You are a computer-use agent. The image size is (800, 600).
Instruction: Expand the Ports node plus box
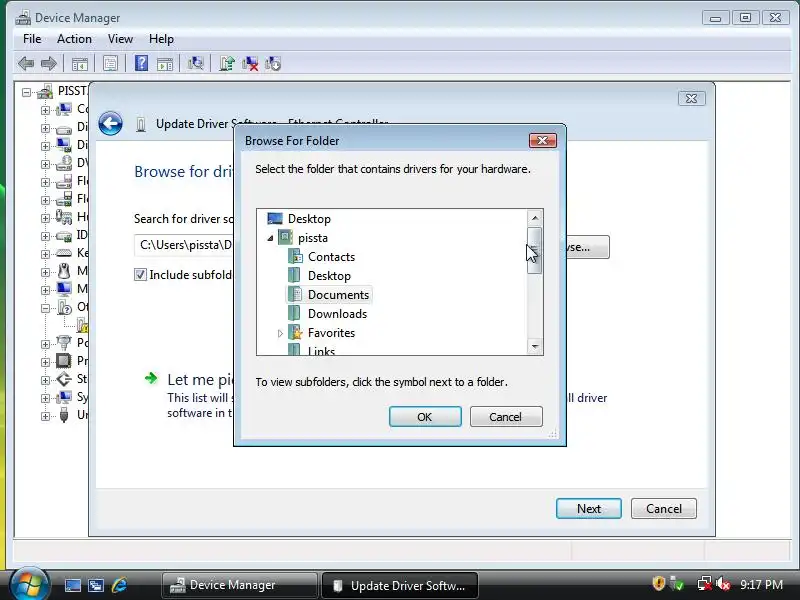pos(45,344)
